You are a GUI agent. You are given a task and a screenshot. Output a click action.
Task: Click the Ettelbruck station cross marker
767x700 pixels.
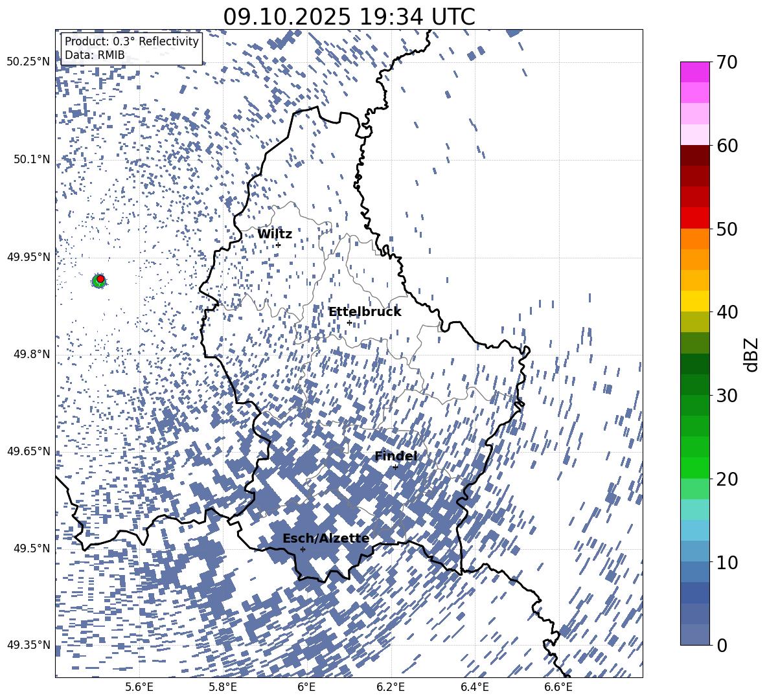[x=349, y=322]
